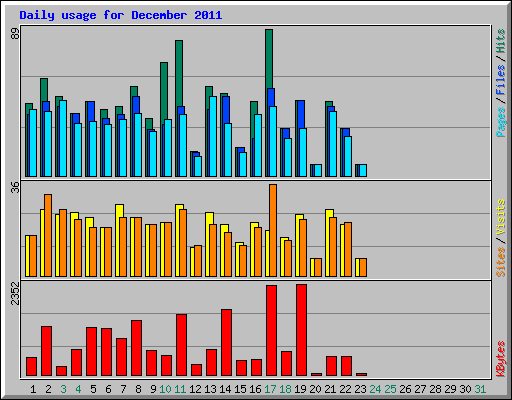The width and height of the screenshot is (512, 400).
Task: Click the "2352" axis value
Action: (15, 293)
